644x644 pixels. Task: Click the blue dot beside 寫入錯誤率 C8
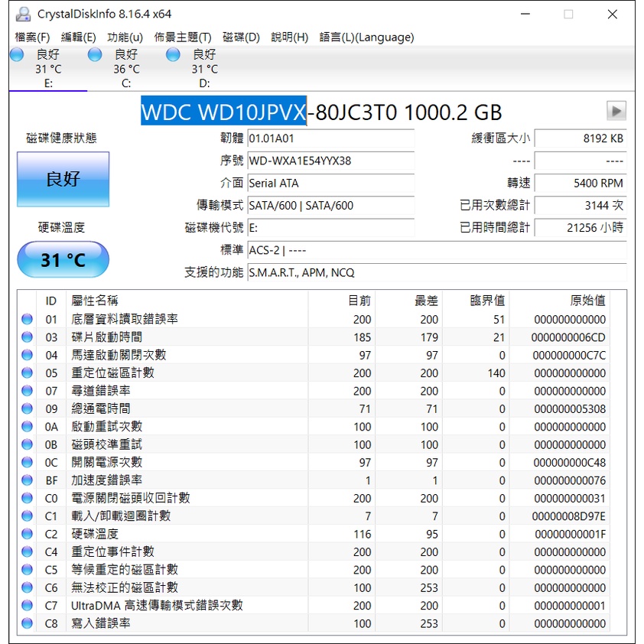coord(27,623)
